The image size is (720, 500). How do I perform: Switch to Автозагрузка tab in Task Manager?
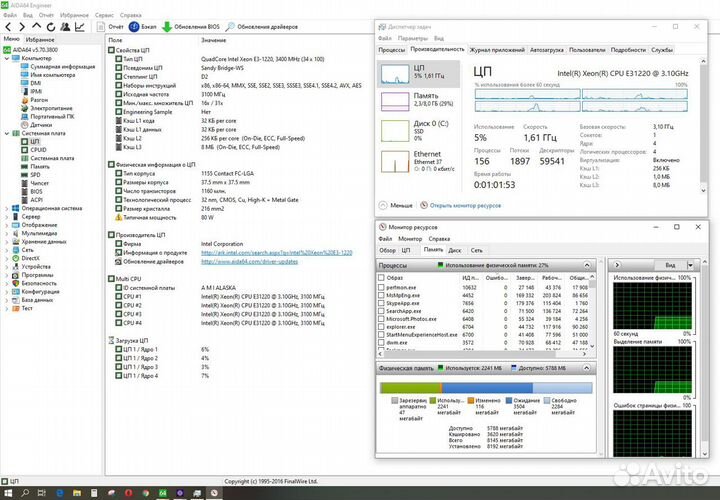click(546, 50)
